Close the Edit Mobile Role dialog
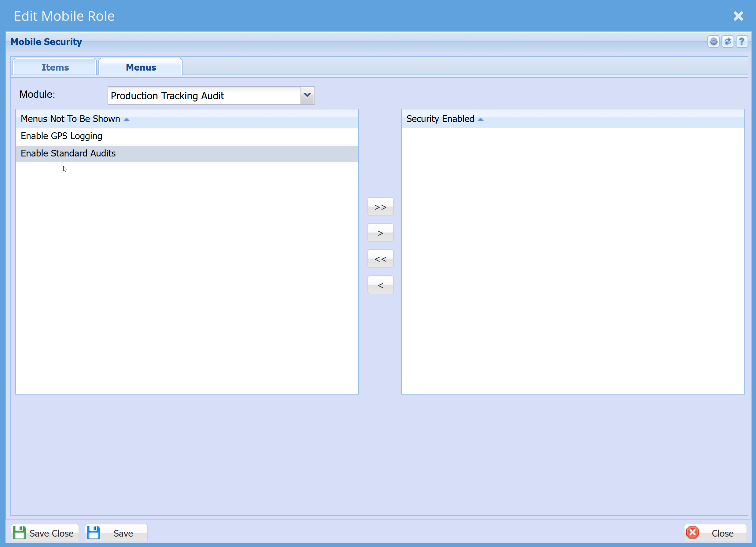 click(x=738, y=16)
